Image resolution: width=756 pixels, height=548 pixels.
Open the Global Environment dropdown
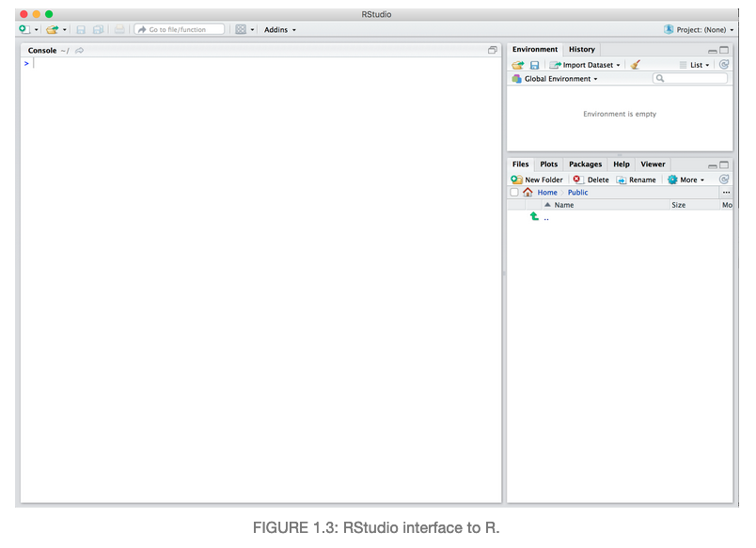(x=556, y=79)
